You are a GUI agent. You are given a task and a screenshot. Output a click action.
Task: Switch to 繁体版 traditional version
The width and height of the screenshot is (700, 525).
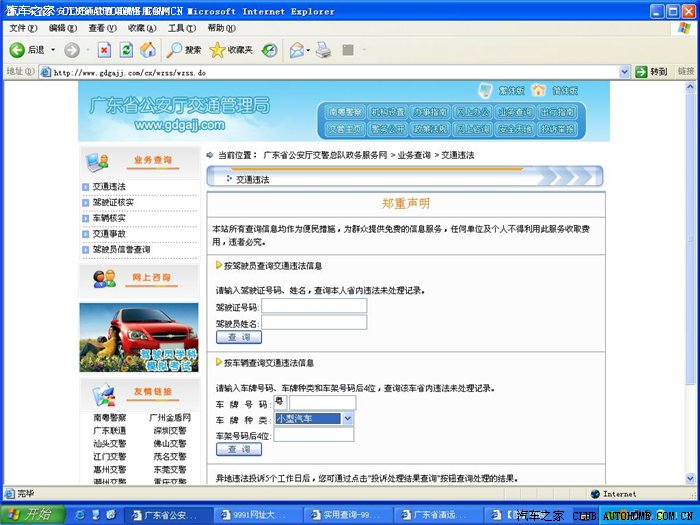[x=506, y=90]
